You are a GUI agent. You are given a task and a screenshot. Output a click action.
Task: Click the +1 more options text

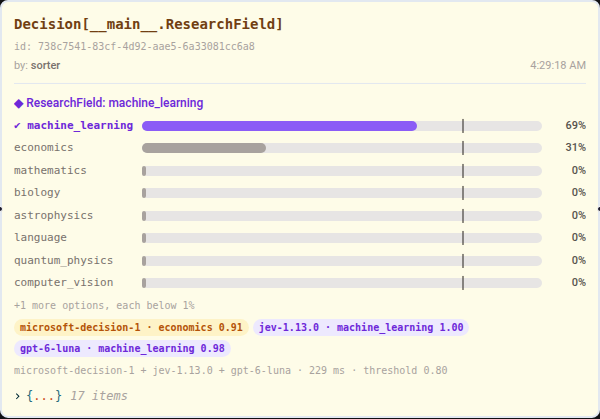(104, 305)
